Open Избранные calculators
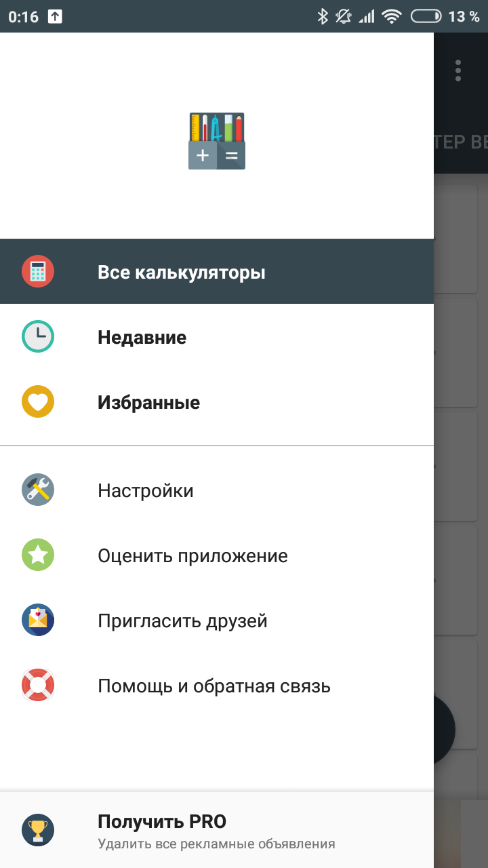This screenshot has width=488, height=868. coord(217,402)
